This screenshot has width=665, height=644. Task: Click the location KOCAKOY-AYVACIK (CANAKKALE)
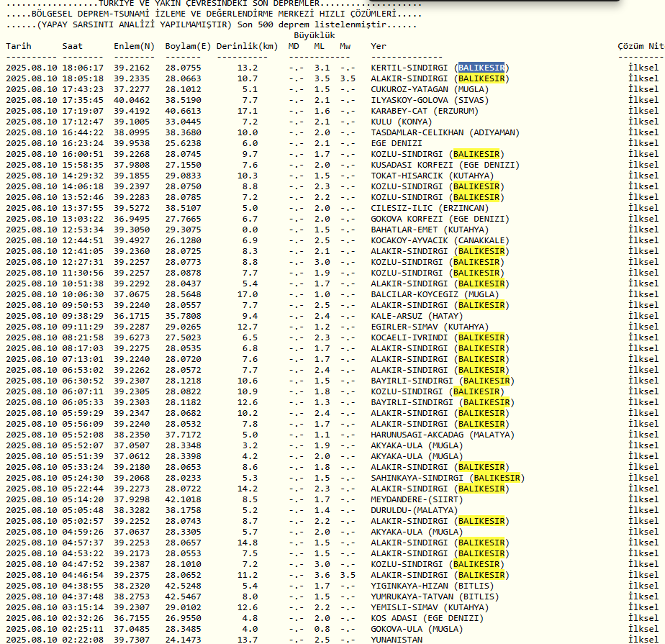click(440, 240)
